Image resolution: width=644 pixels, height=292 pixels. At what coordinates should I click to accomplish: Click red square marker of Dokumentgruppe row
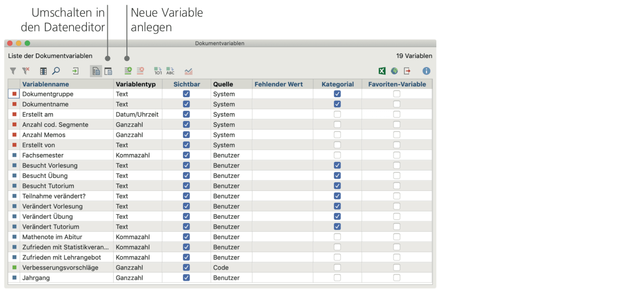point(14,94)
